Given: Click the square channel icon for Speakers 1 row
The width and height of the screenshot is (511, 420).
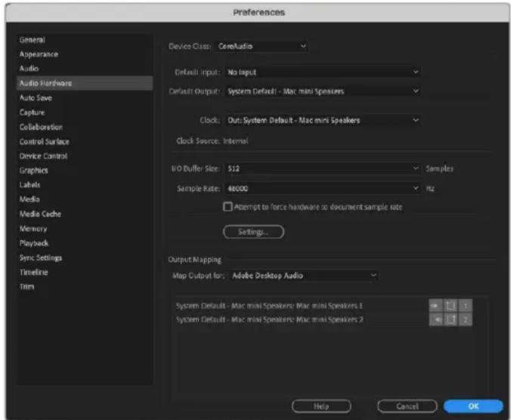Looking at the screenshot, I should point(451,306).
